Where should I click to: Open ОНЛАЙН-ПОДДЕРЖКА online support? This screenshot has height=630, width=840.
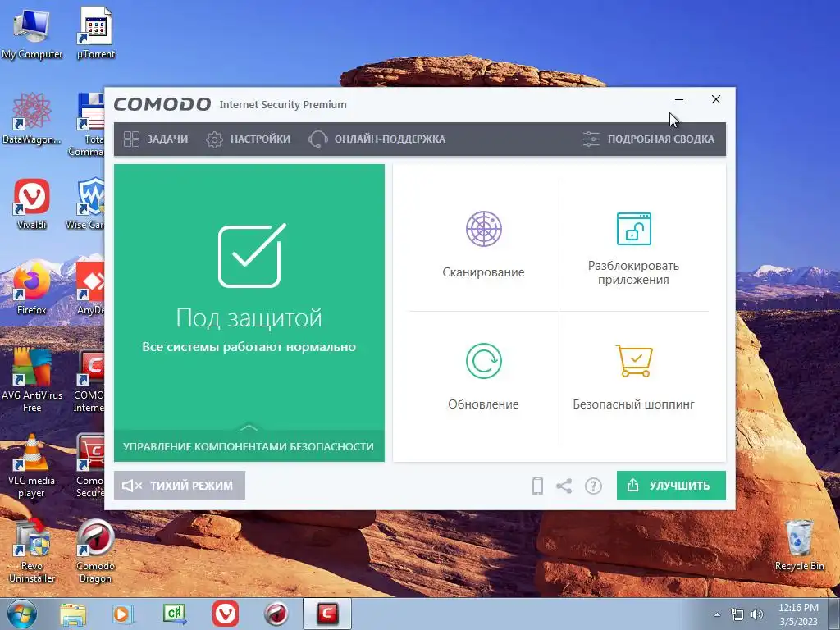click(x=377, y=139)
